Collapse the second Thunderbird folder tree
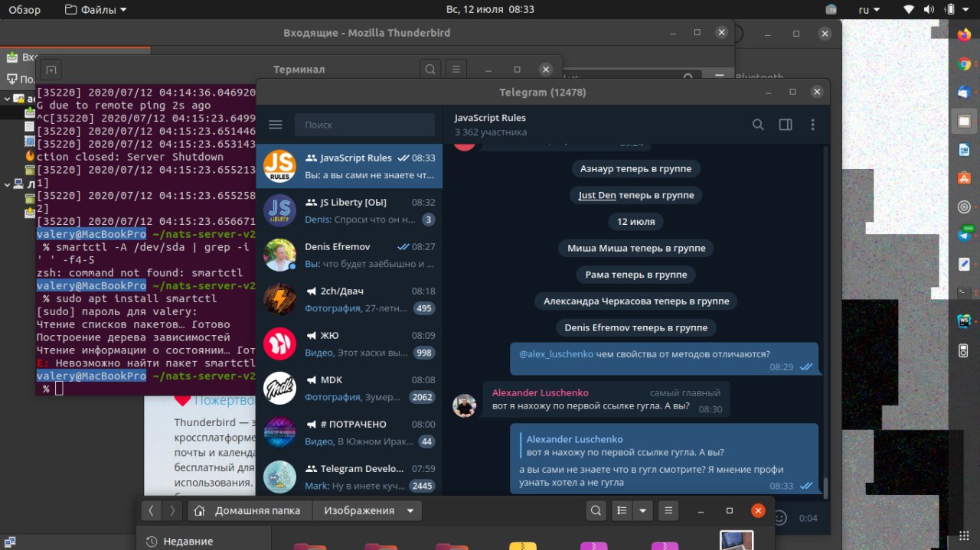980x550 pixels. point(6,184)
